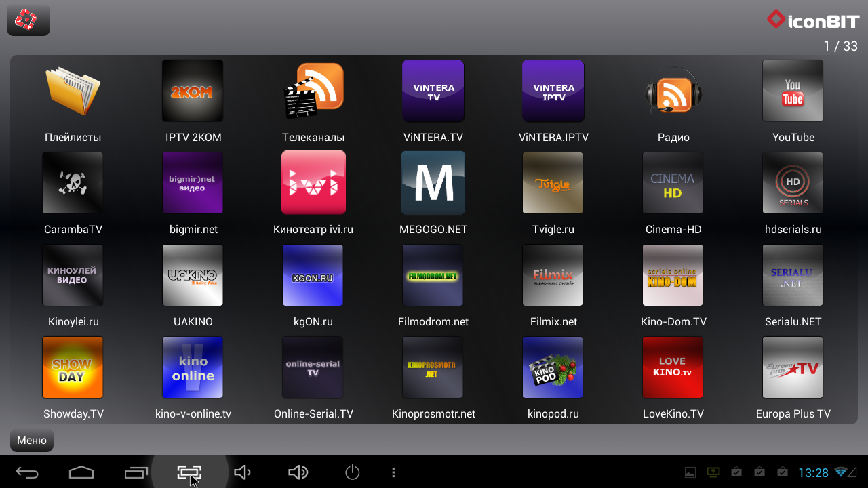Open the ViNTERA.TV app

pyautogui.click(x=433, y=91)
